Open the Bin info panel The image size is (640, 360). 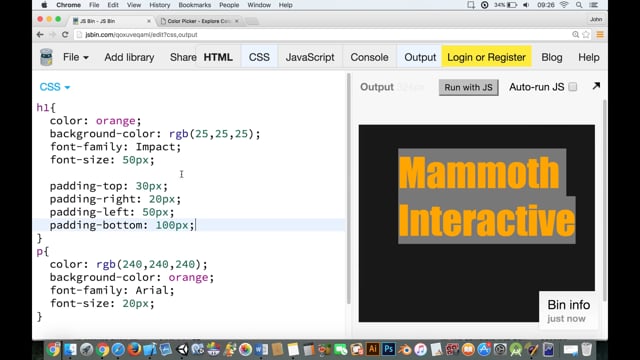pos(568,311)
